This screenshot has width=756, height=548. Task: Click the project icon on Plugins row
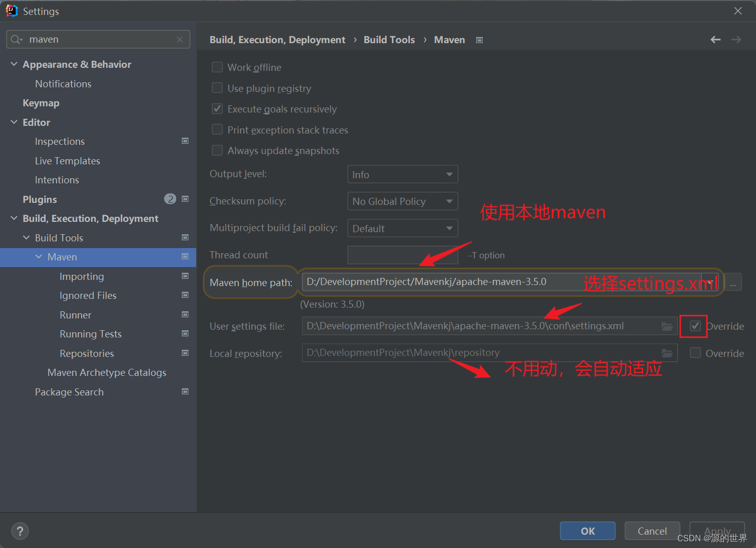185,199
